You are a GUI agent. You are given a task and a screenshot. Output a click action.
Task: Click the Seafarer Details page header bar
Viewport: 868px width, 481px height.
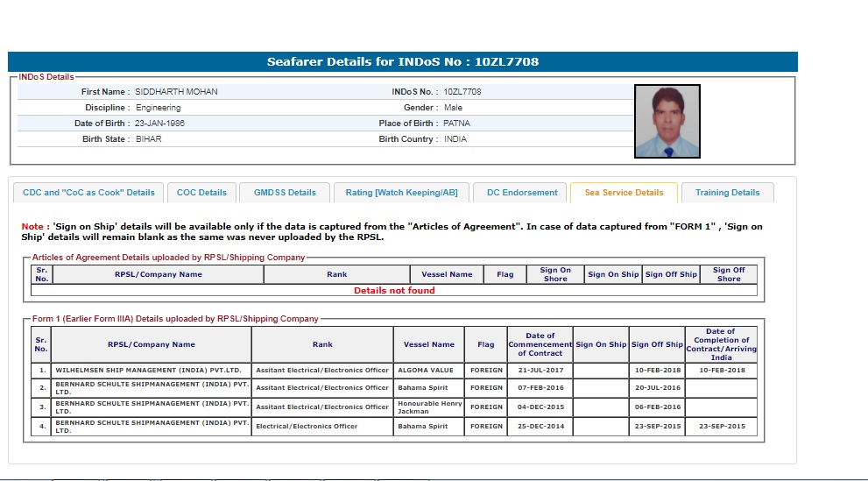click(403, 62)
